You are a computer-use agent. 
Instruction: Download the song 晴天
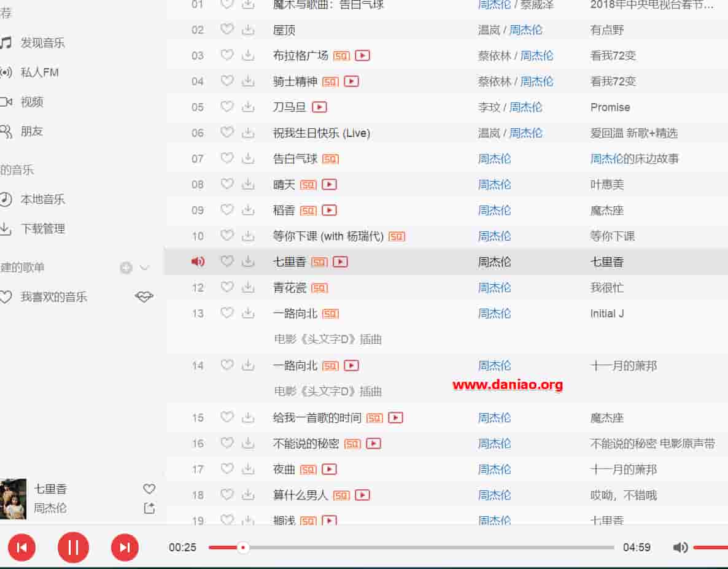pos(248,184)
